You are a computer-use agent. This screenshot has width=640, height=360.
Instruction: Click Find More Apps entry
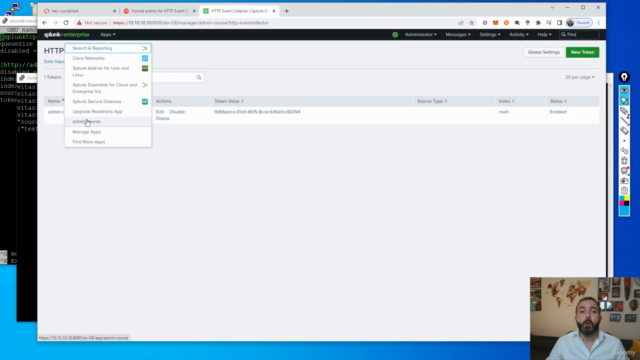coord(108,142)
